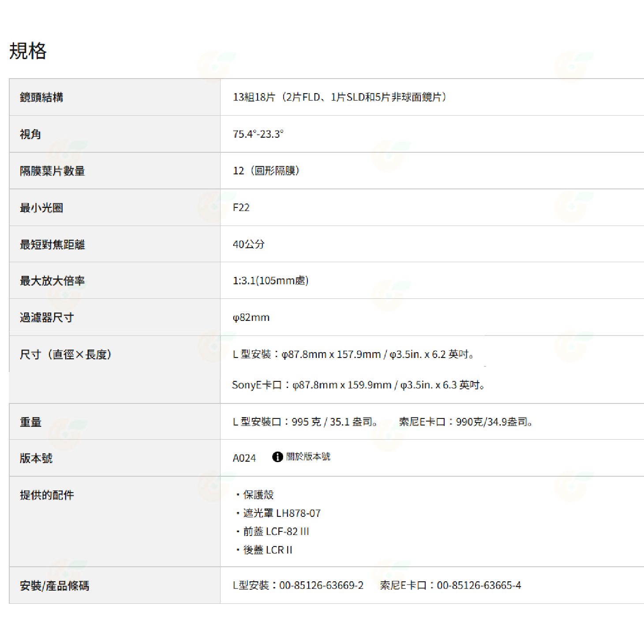Click the 重量 row label
This screenshot has width=644, height=644.
tap(30, 422)
